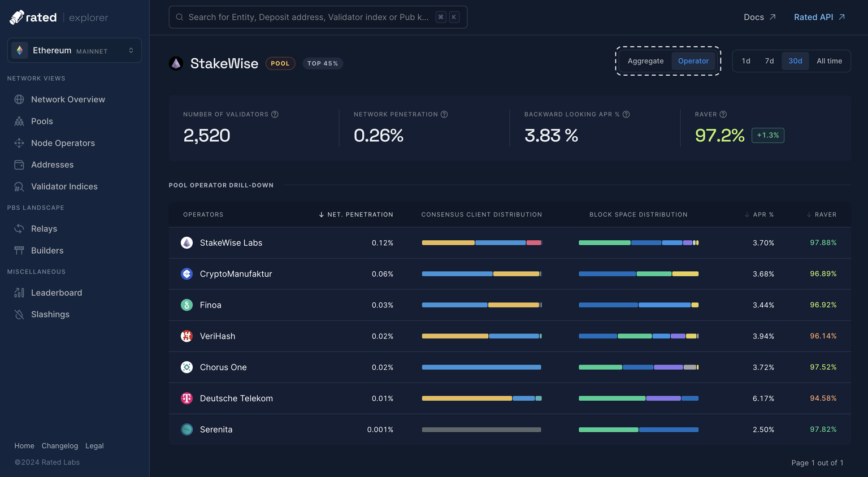Open Addresses from sidebar
The width and height of the screenshot is (868, 477).
point(52,165)
